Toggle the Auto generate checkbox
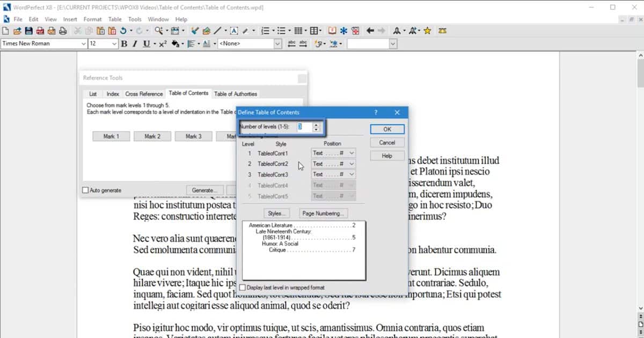 click(x=84, y=190)
